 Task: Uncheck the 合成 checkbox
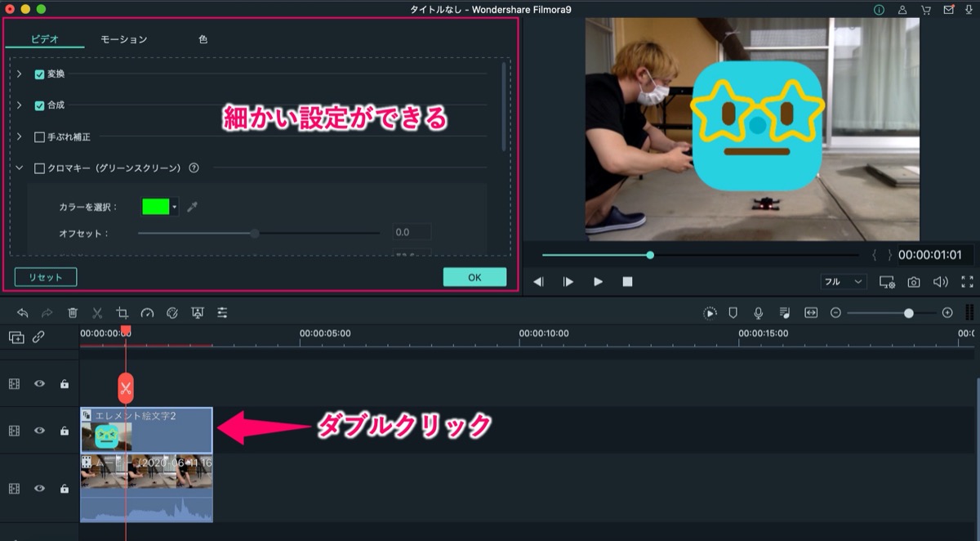click(x=39, y=105)
